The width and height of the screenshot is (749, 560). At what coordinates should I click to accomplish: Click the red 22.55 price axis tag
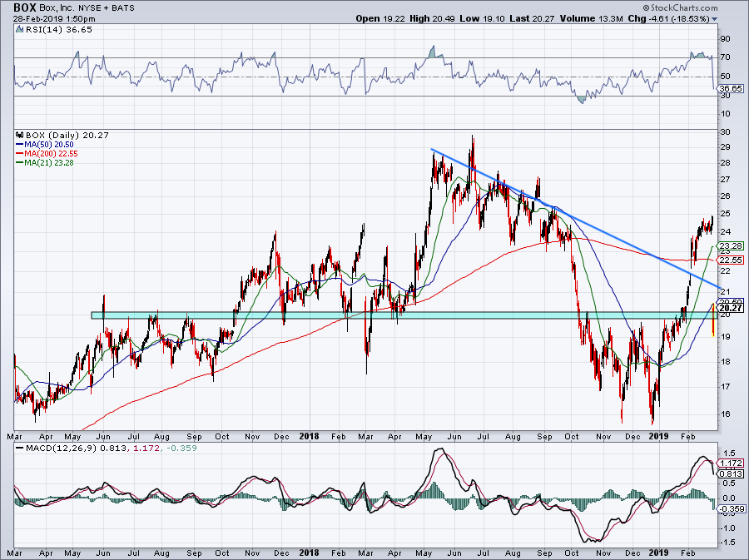click(731, 260)
